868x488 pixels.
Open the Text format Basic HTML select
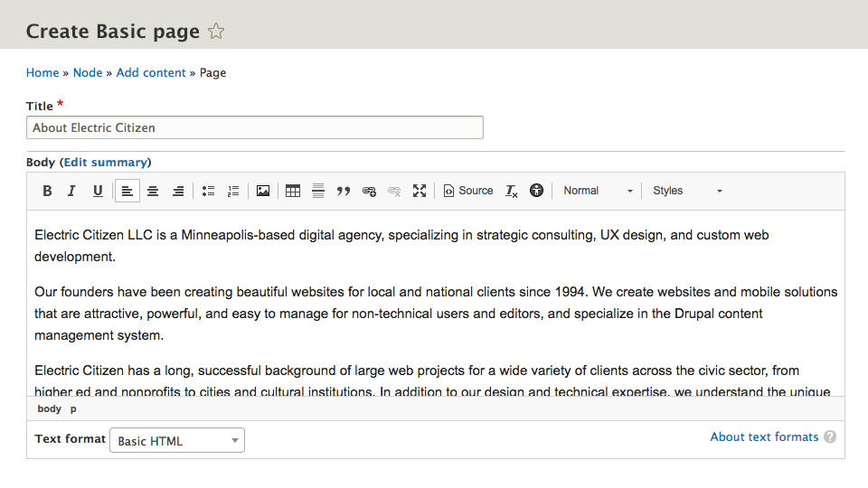177,440
